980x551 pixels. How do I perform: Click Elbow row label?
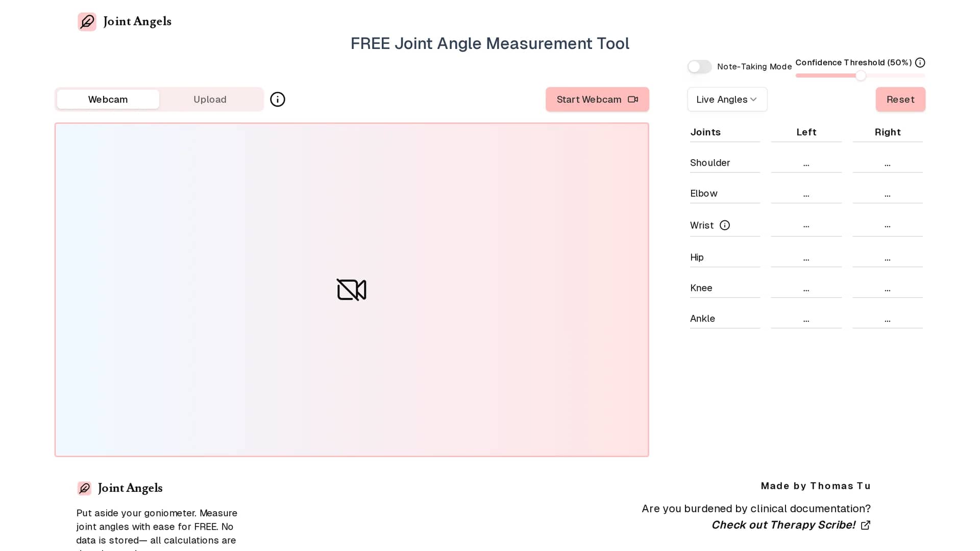[703, 193]
